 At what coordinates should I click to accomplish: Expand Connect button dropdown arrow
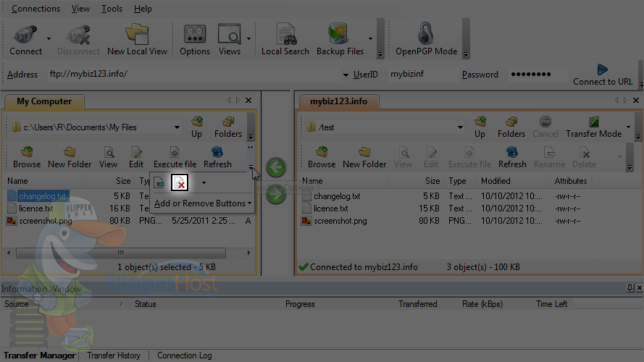tap(49, 38)
